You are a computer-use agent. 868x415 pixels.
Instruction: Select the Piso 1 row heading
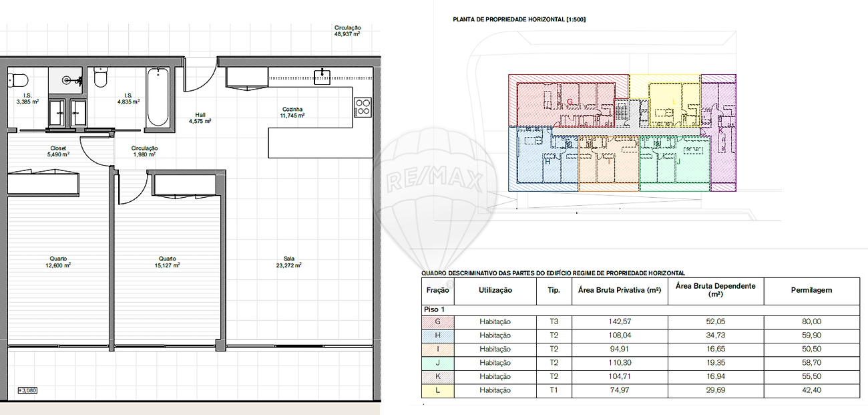435,310
